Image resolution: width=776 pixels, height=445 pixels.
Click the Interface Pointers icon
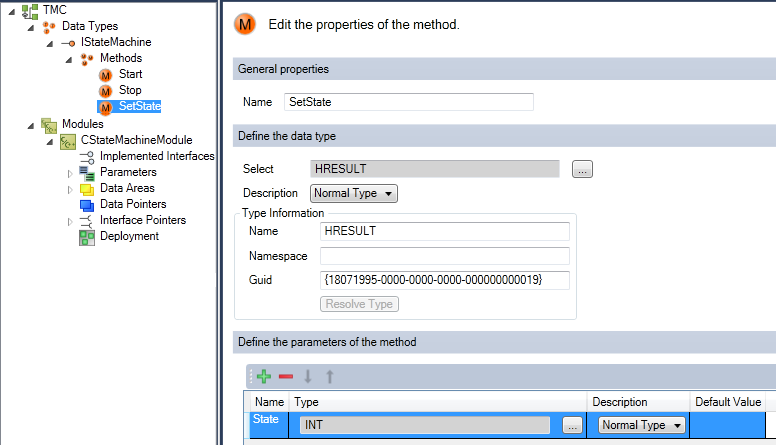(87, 221)
